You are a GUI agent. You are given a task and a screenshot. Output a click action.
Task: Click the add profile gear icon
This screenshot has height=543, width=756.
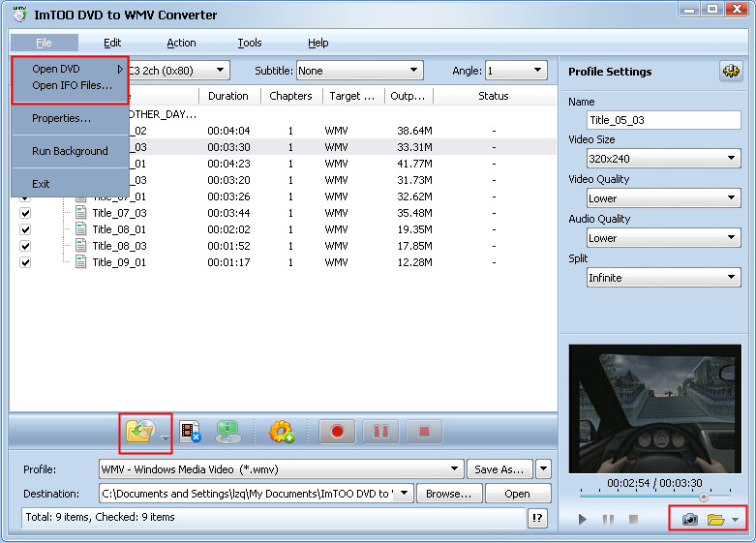(x=282, y=431)
